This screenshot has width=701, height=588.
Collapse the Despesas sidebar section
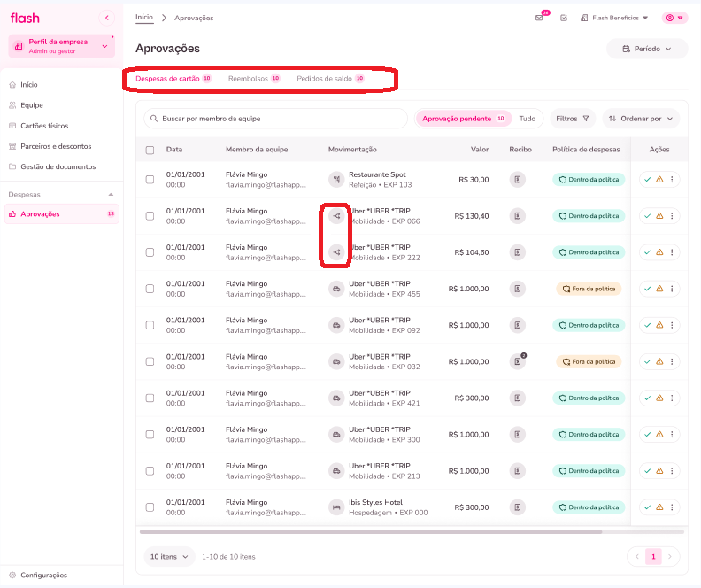tap(111, 195)
